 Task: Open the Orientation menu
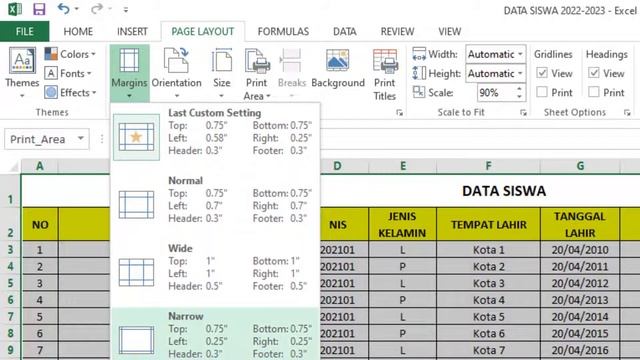pyautogui.click(x=176, y=73)
